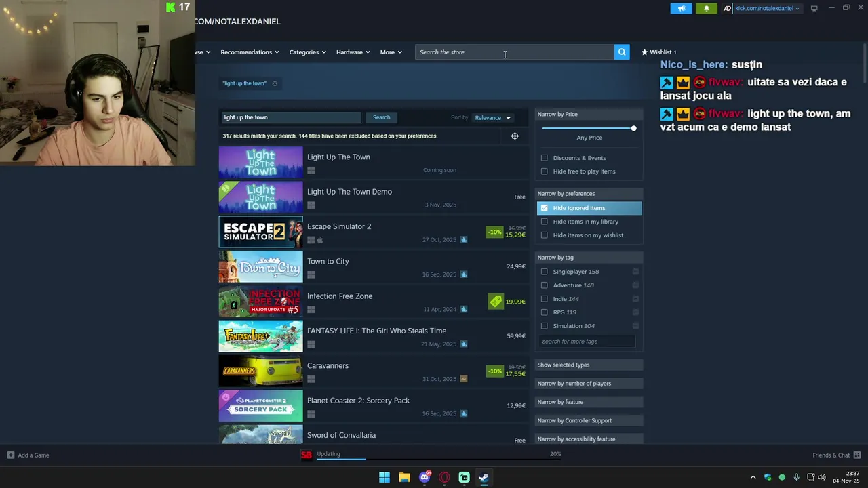868x488 pixels.
Task: Open Windows Start menu
Action: point(384,477)
